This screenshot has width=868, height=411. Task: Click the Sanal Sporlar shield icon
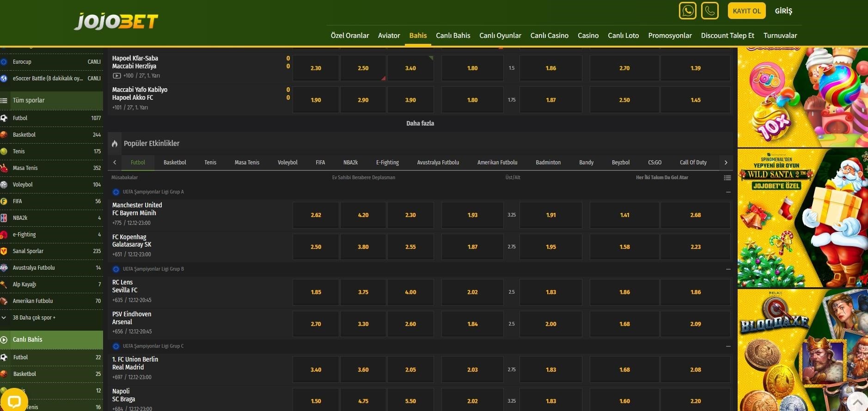[4, 251]
